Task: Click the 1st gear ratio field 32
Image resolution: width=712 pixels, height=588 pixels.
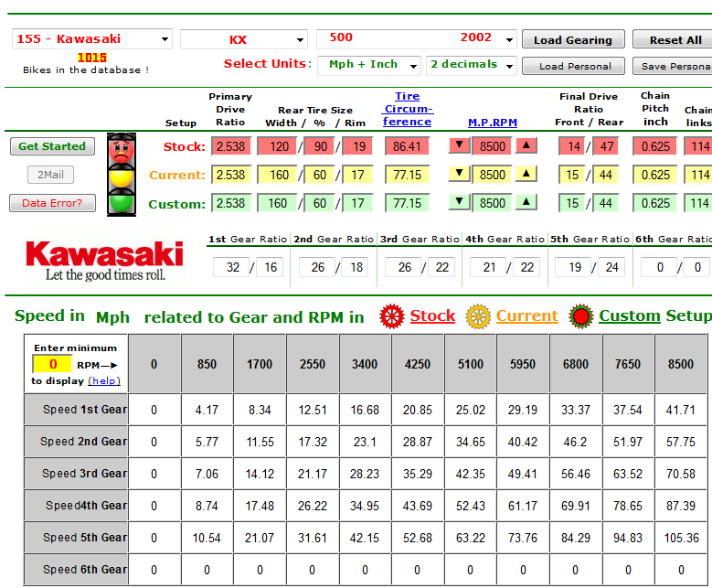Action: 231,267
